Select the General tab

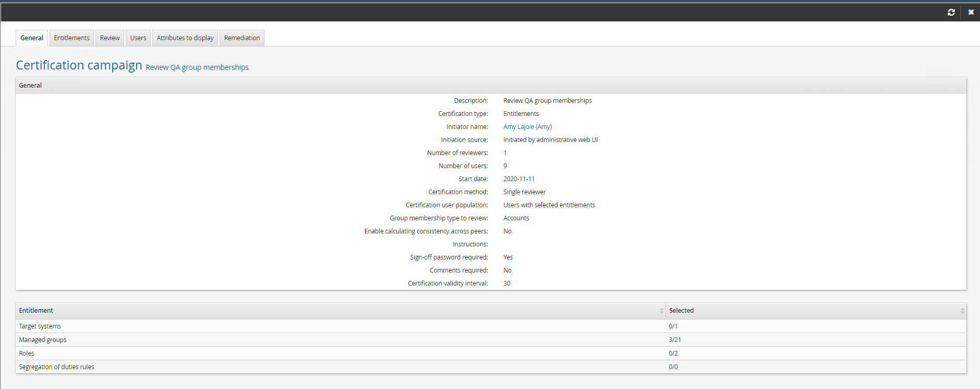point(32,38)
